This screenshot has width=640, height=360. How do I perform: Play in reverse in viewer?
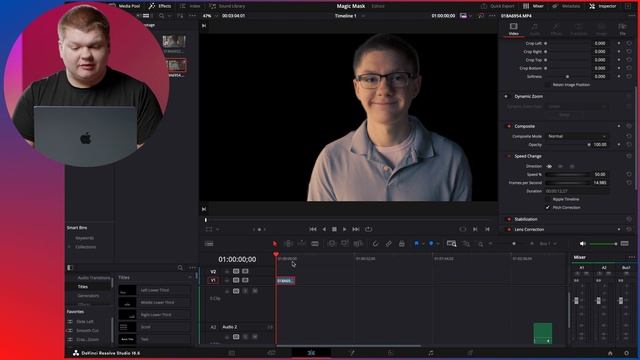324,229
